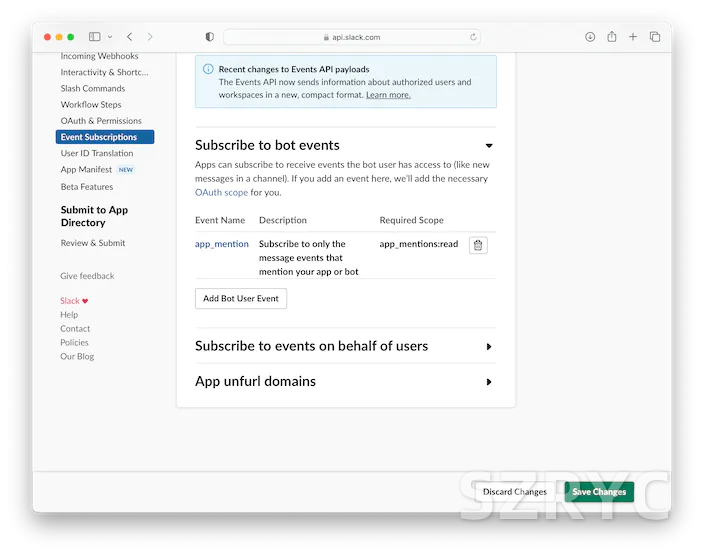Expand Subscribe to events on behalf of users
704x555 pixels.
488,347
